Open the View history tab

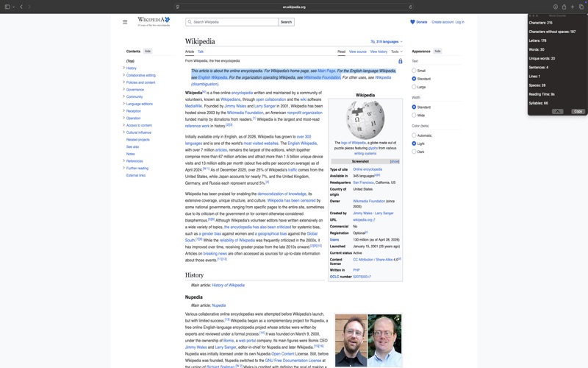(x=379, y=52)
